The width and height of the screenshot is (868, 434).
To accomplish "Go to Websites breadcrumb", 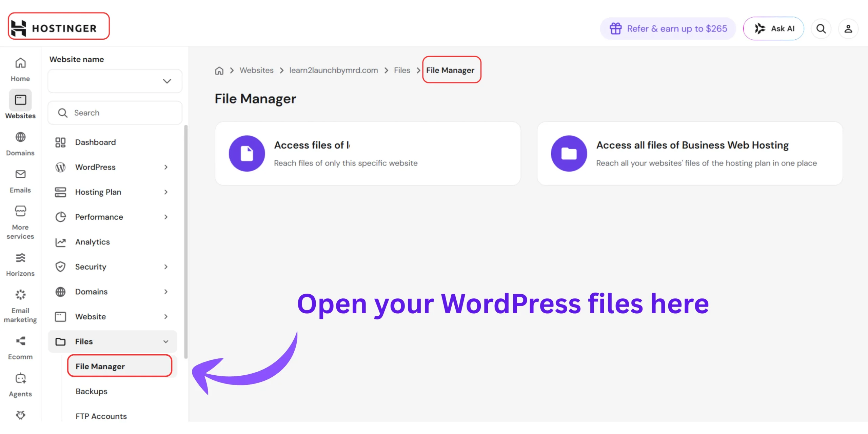I will pos(256,70).
